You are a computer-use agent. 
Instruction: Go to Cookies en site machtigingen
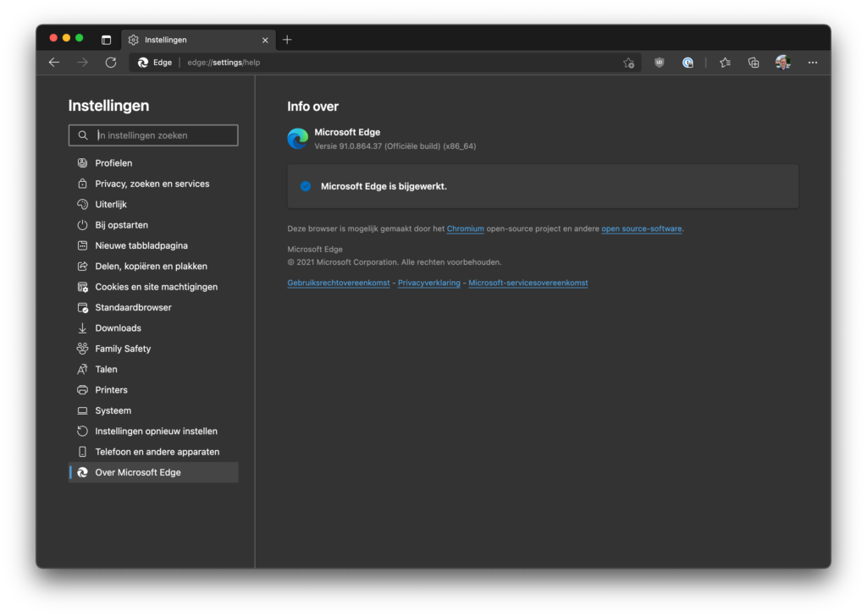coord(156,287)
